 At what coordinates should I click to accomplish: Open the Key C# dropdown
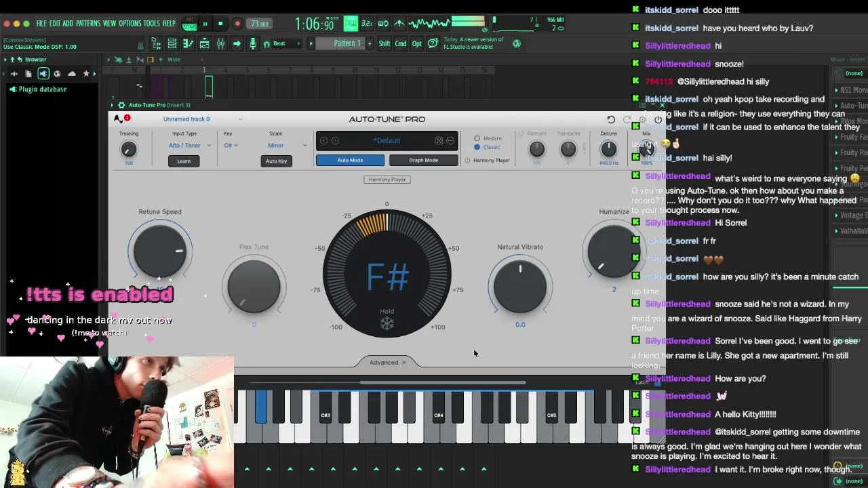click(231, 145)
